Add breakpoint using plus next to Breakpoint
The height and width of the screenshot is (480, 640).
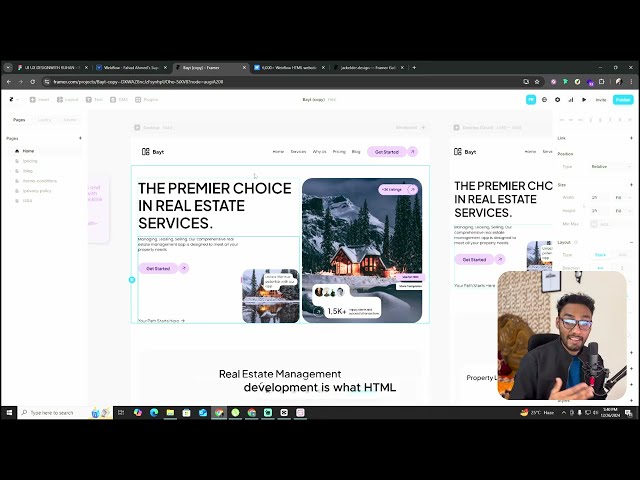[423, 127]
